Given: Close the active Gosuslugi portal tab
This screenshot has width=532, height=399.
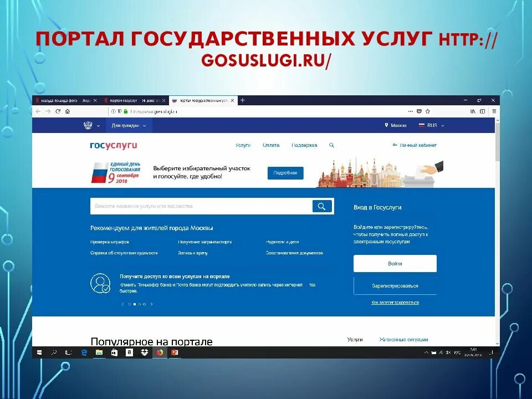Looking at the screenshot, I should 232,101.
